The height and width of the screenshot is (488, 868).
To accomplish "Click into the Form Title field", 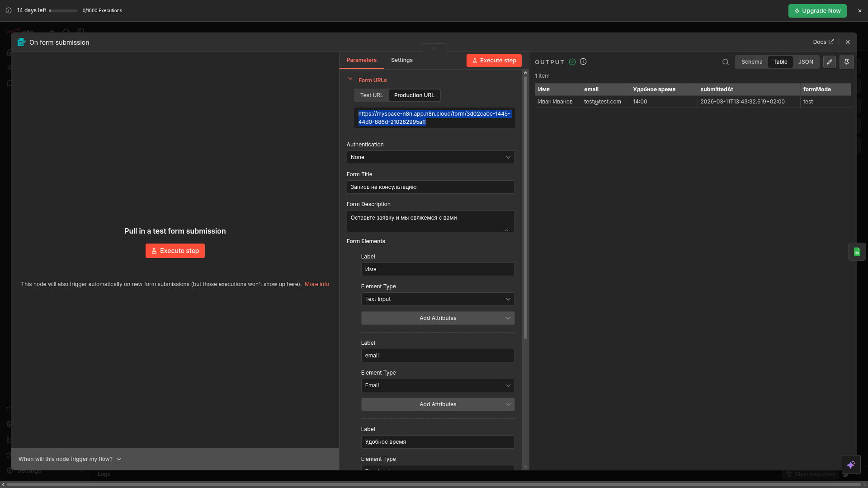I will (430, 187).
